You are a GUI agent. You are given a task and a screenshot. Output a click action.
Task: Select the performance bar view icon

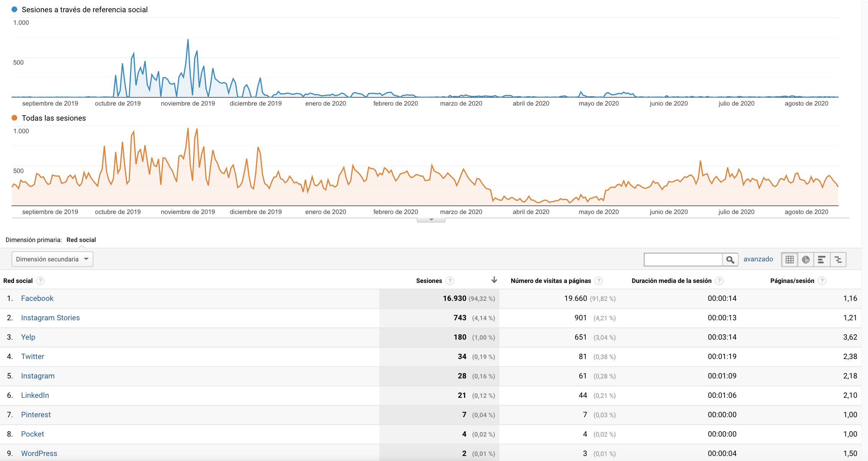822,260
